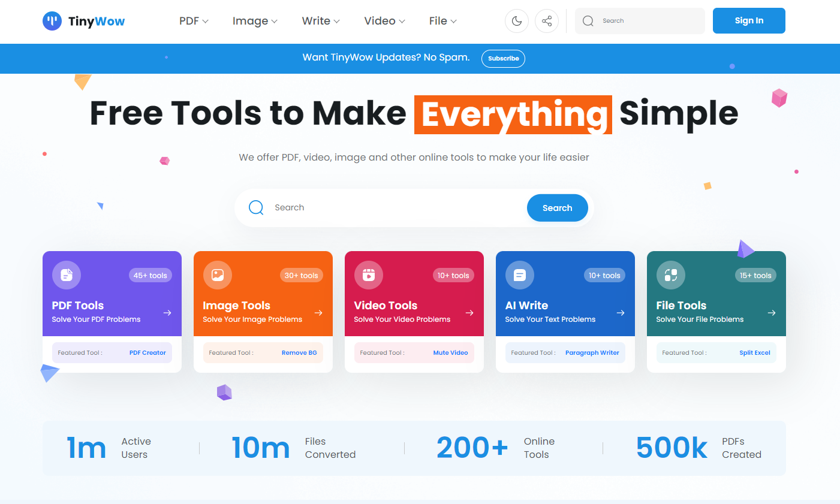The image size is (840, 504).
Task: Open the share icon button
Action: pyautogui.click(x=547, y=21)
